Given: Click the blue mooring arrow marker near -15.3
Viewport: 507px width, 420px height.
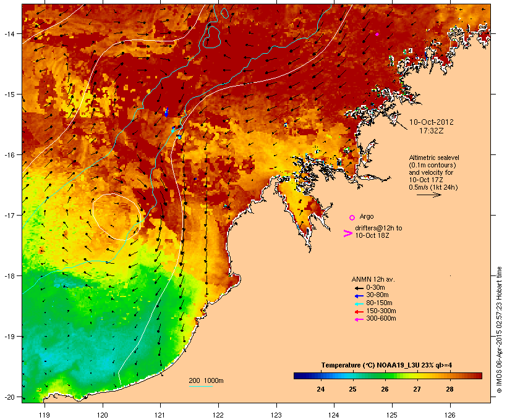Looking at the screenshot, I should pyautogui.click(x=166, y=112).
